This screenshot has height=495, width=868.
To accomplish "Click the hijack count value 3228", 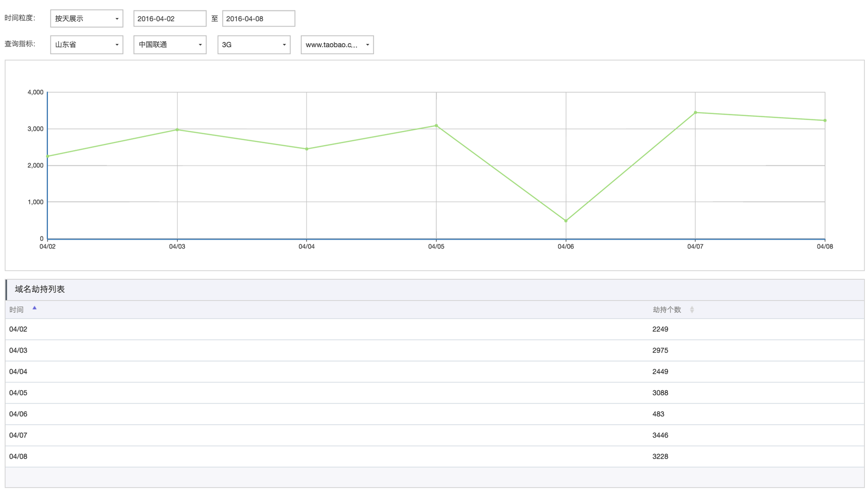I will coord(660,456).
